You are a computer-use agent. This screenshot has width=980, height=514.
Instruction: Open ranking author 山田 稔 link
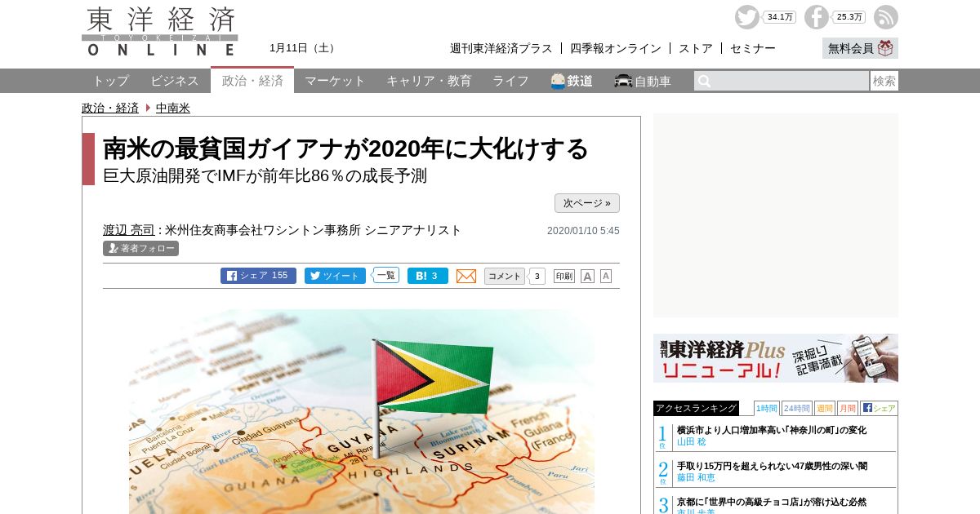tap(691, 441)
